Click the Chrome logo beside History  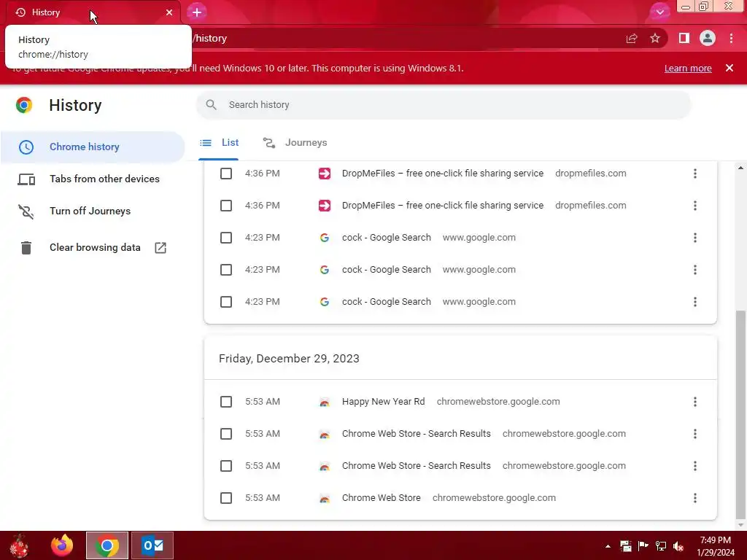point(24,105)
